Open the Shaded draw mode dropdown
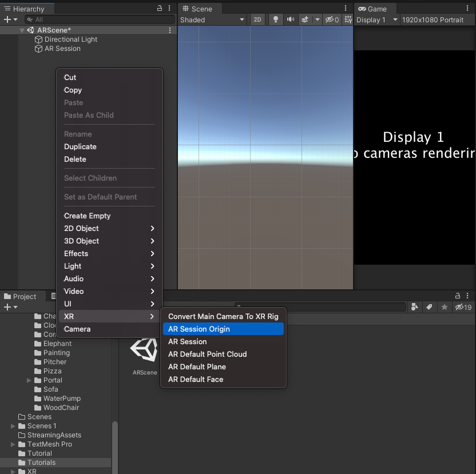 pos(212,19)
